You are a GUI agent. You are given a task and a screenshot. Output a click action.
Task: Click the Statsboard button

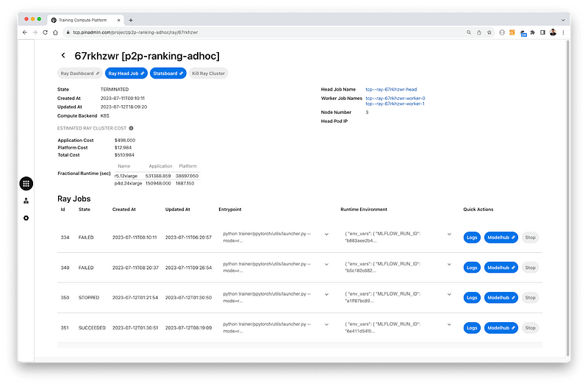169,74
